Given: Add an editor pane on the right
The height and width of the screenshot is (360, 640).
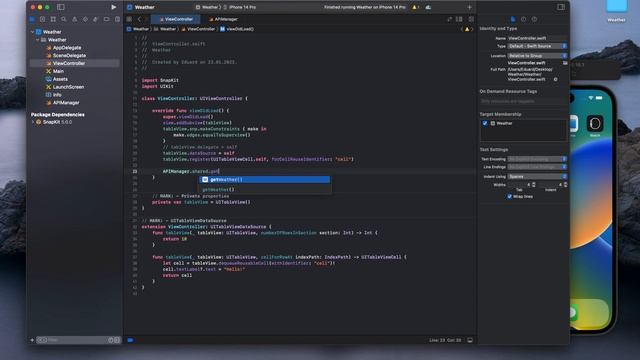Looking at the screenshot, I should (471, 19).
